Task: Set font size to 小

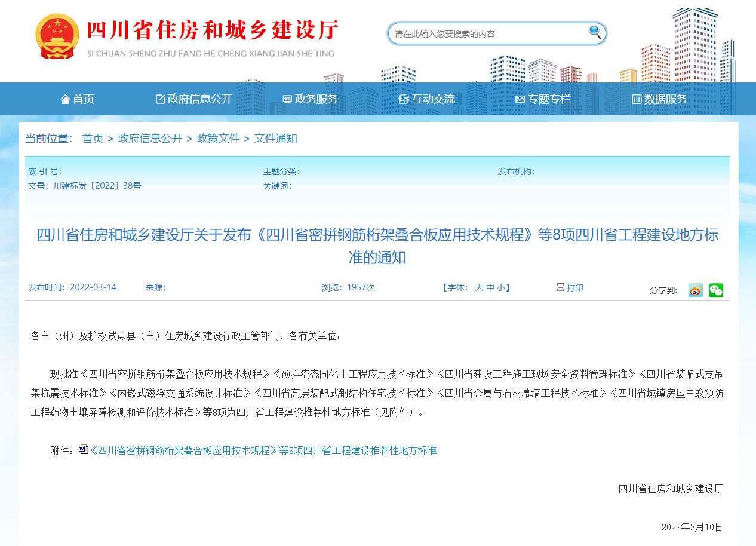Action: [500, 287]
